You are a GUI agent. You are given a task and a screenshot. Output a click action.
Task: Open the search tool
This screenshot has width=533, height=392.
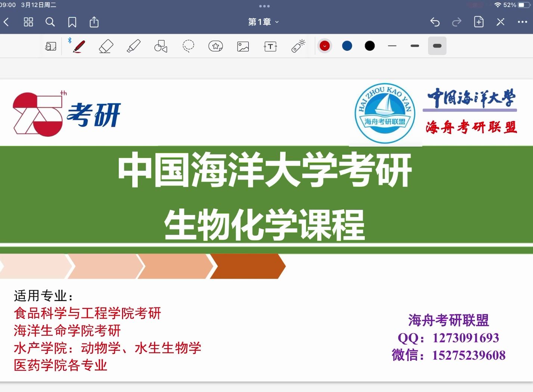(50, 22)
